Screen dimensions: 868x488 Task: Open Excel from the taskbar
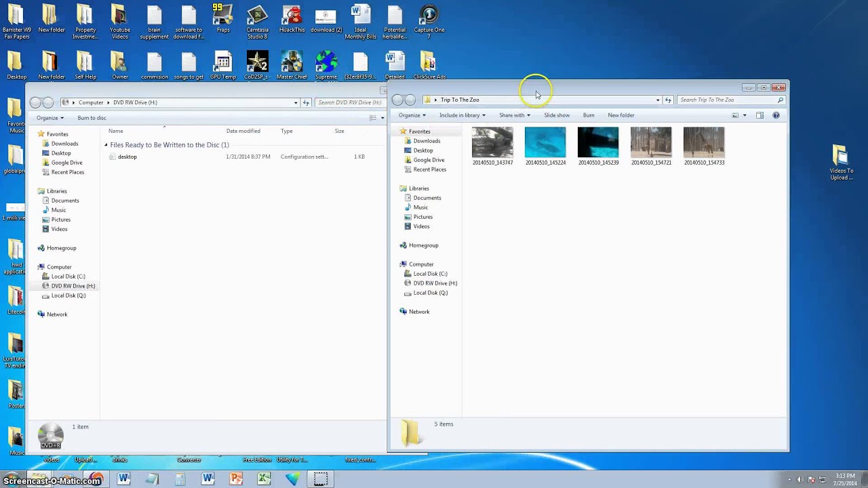coord(264,479)
